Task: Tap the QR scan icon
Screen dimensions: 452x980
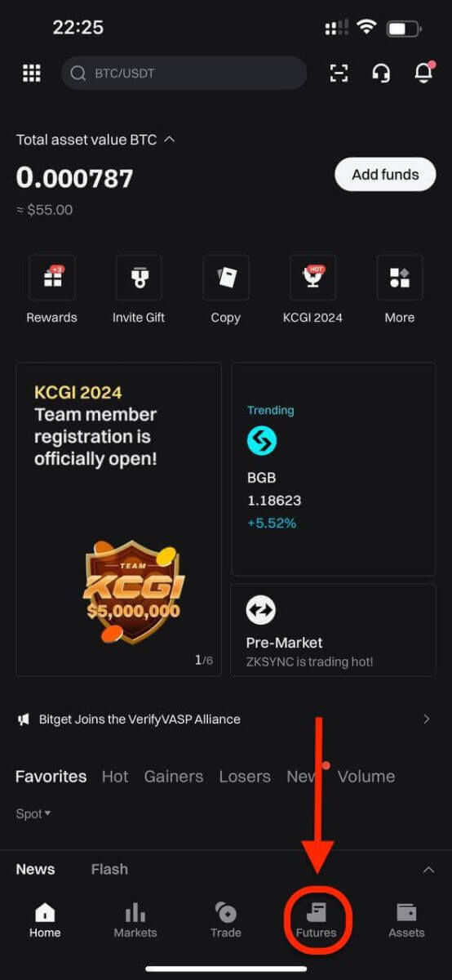Action: click(x=339, y=73)
